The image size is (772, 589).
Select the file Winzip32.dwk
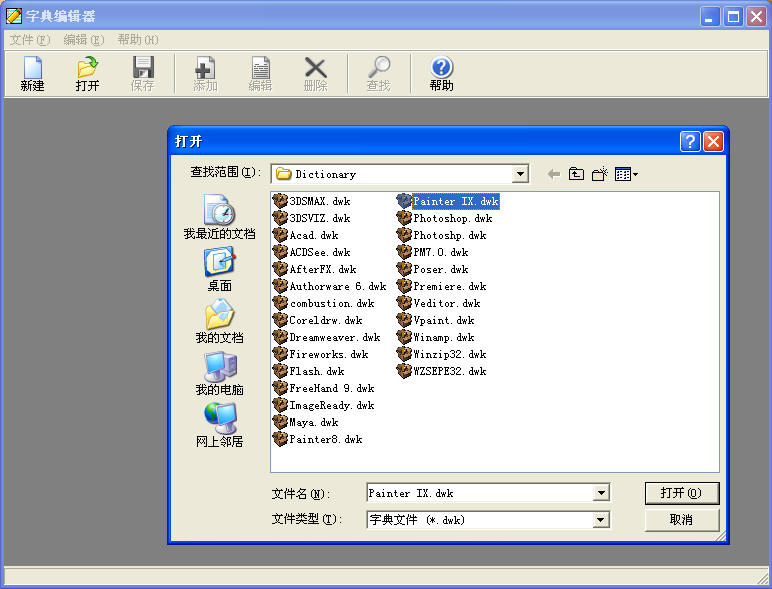pos(442,354)
